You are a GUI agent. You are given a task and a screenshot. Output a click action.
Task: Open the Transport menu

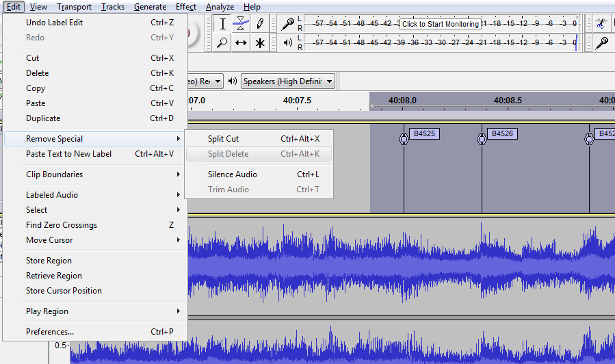point(74,7)
